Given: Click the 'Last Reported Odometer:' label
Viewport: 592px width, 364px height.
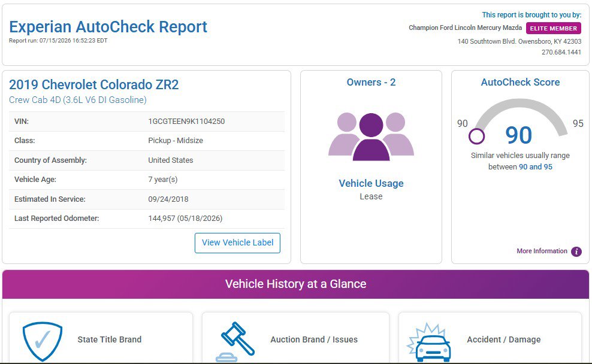Looking at the screenshot, I should click(x=57, y=219).
